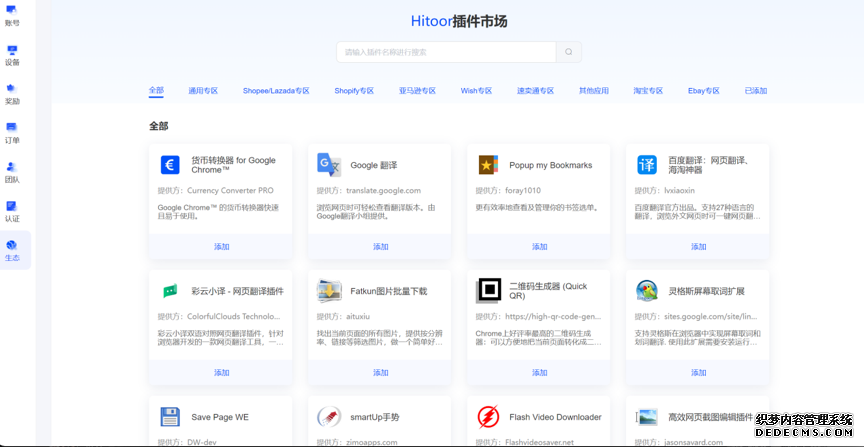Add the Fatkun图片批量下载 plugin
This screenshot has width=864, height=447.
point(380,373)
